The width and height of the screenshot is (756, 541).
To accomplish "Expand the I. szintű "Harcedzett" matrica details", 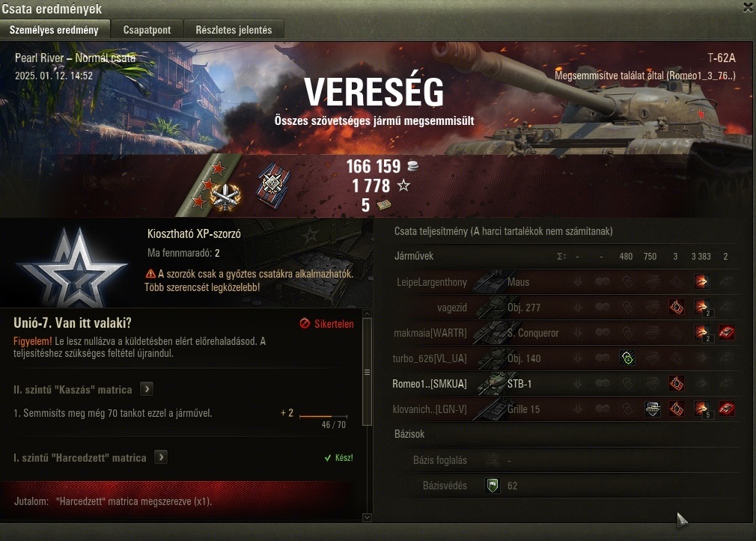I will point(161,456).
